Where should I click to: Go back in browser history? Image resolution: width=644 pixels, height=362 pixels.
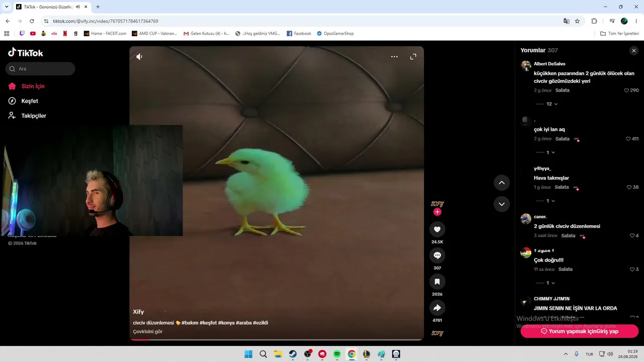coord(8,21)
